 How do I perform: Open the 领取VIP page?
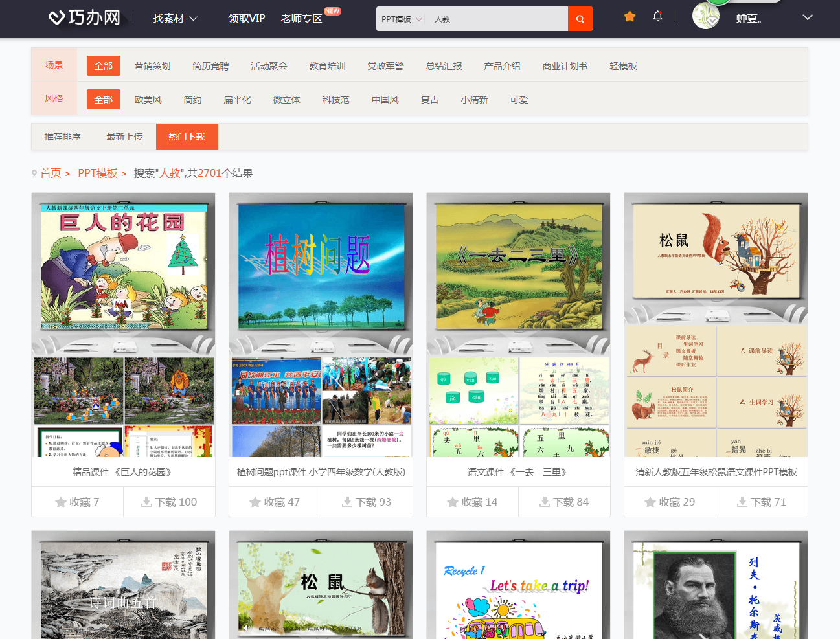[x=247, y=19]
